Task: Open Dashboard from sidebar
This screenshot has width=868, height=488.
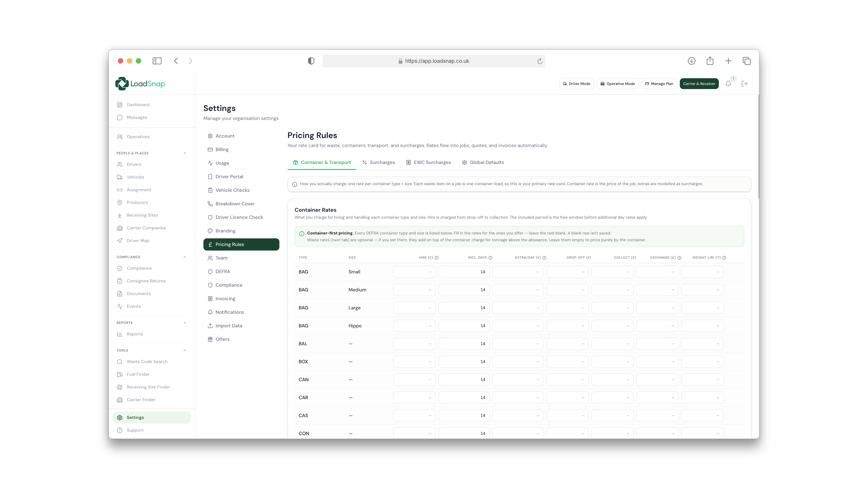Action: [x=152, y=105]
